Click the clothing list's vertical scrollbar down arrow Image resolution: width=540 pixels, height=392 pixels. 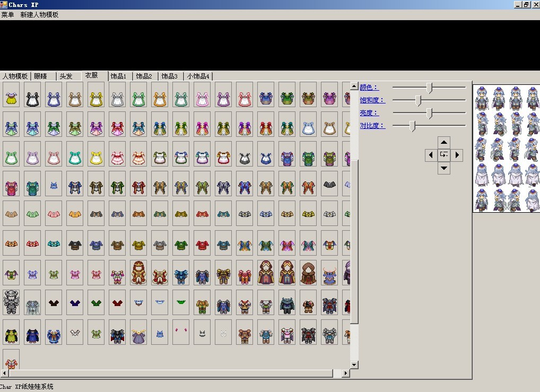click(x=354, y=365)
